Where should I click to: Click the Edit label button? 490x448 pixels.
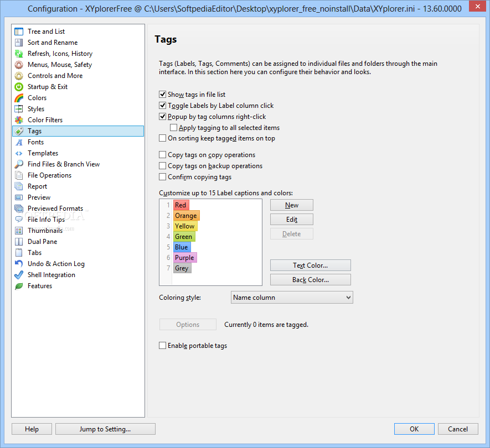click(x=292, y=220)
